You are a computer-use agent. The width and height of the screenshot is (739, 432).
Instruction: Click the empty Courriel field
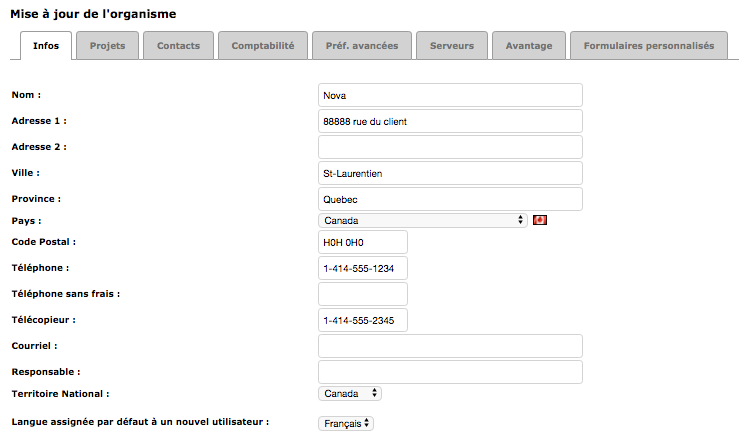tap(450, 346)
